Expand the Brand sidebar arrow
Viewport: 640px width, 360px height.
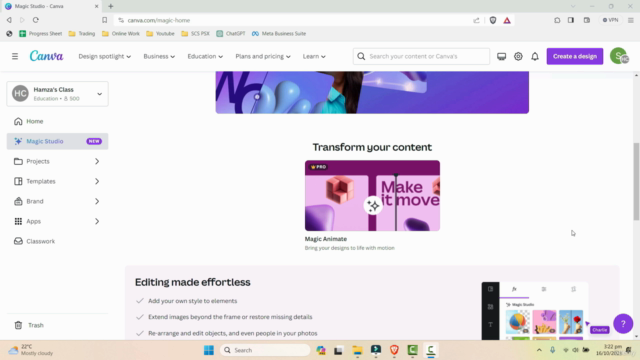pyautogui.click(x=97, y=201)
